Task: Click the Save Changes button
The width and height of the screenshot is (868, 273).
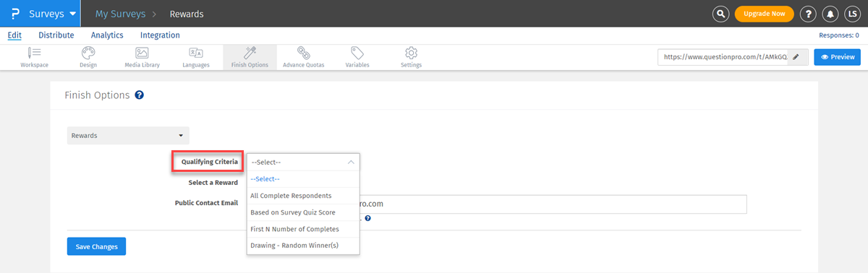Action: click(97, 246)
